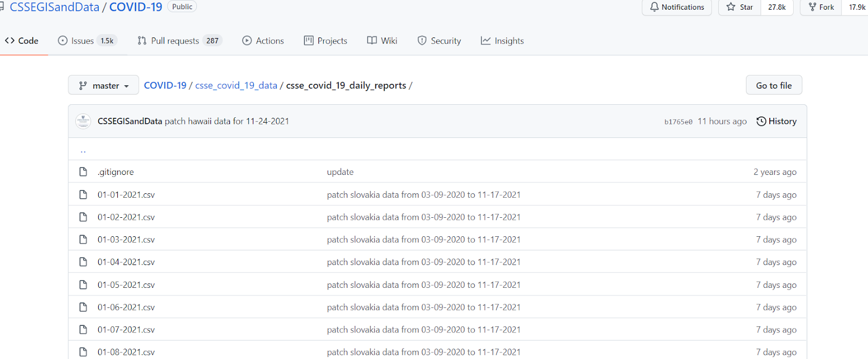Open the master branch dropdown
This screenshot has height=359, width=868.
pos(104,85)
